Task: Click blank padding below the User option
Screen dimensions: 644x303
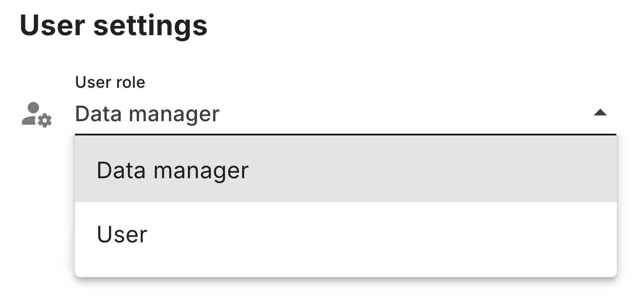Action: tap(346, 271)
